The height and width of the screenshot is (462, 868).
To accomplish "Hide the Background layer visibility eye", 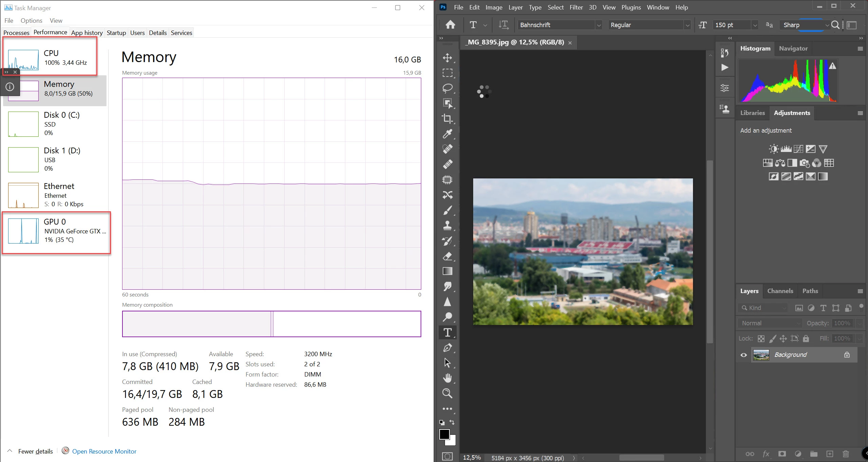I will pyautogui.click(x=744, y=355).
